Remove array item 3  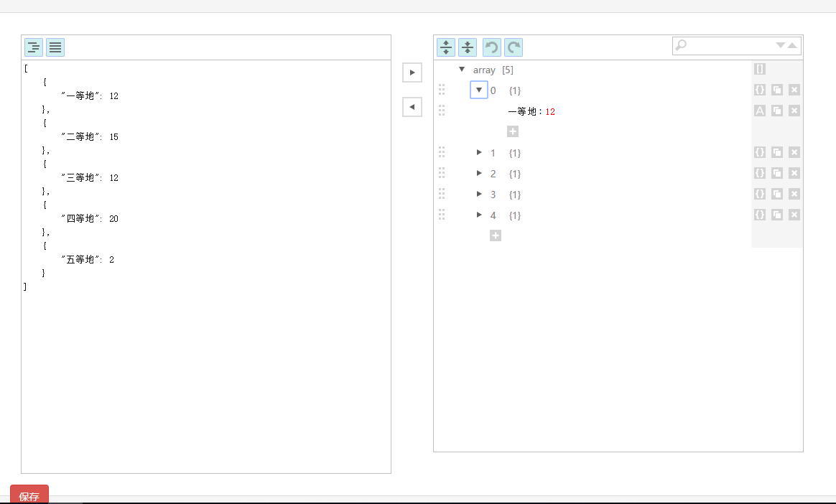pos(794,193)
